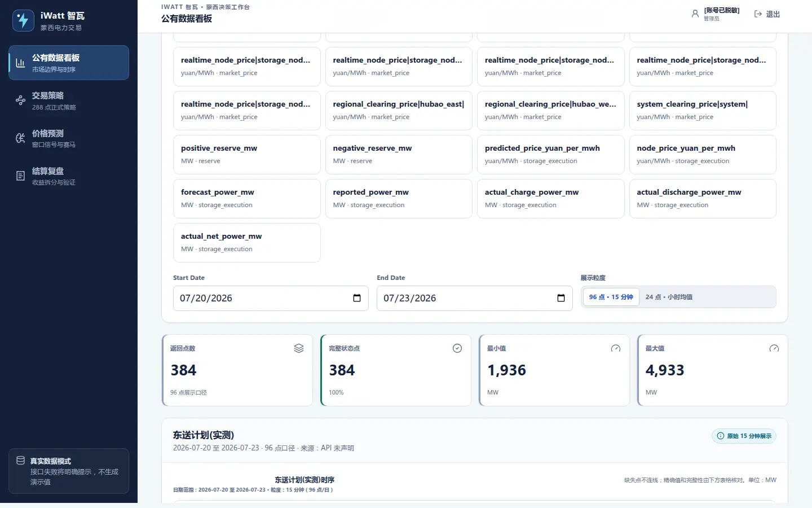Click the 1,936 minimum value
The image size is (812, 508).
(506, 370)
